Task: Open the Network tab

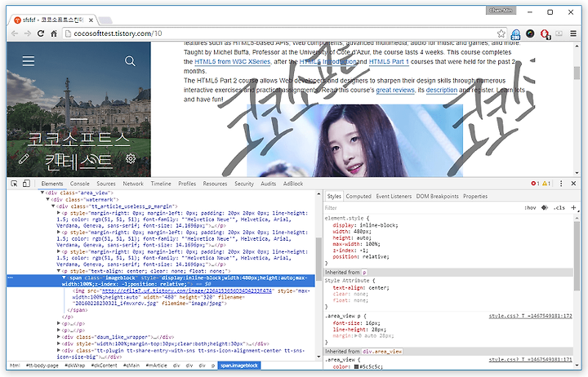Action: click(x=133, y=184)
